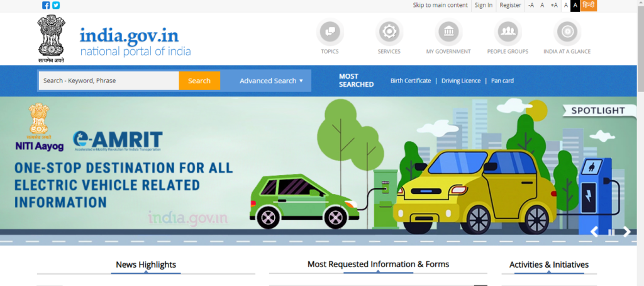644x286 pixels.
Task: Select Most Requested Information & Forms heading
Action: tap(378, 264)
